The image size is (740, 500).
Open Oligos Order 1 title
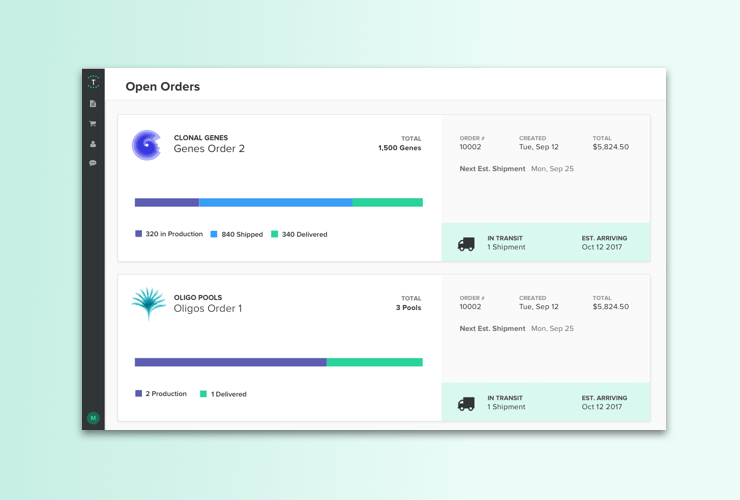pos(208,309)
